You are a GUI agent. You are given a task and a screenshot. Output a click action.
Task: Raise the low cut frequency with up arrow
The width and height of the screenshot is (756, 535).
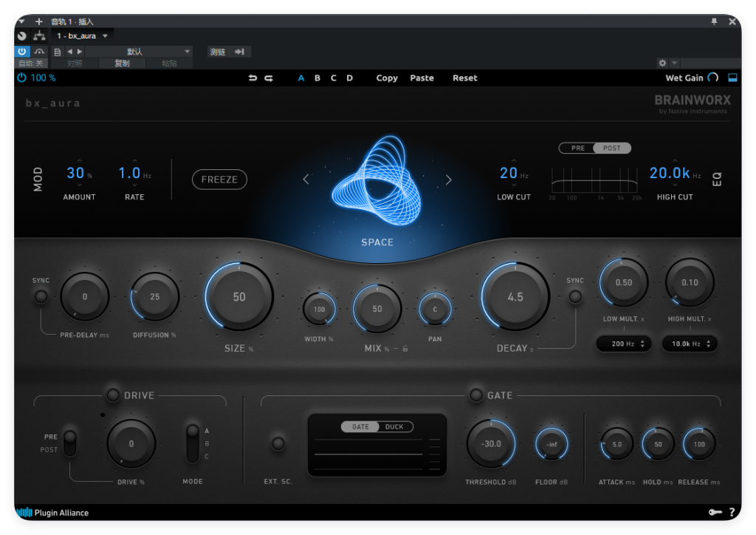click(514, 160)
